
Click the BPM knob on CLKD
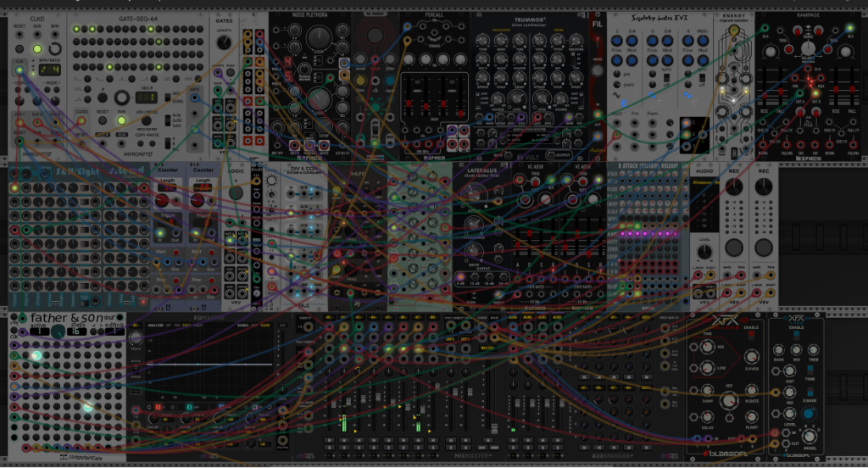click(x=55, y=48)
